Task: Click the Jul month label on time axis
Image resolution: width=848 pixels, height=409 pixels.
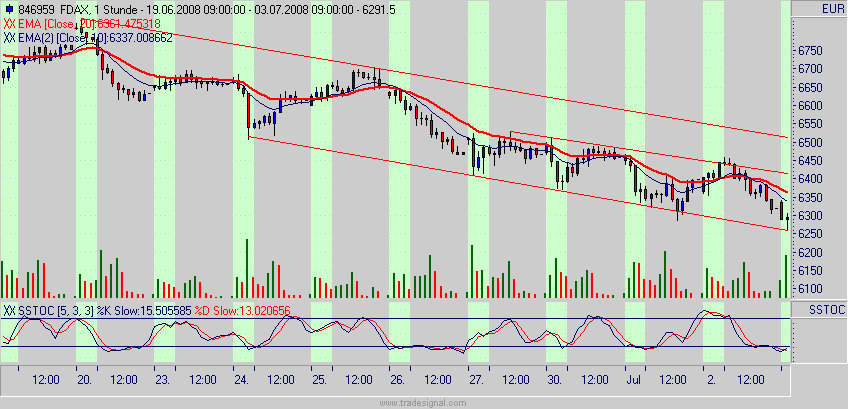Action: click(634, 380)
